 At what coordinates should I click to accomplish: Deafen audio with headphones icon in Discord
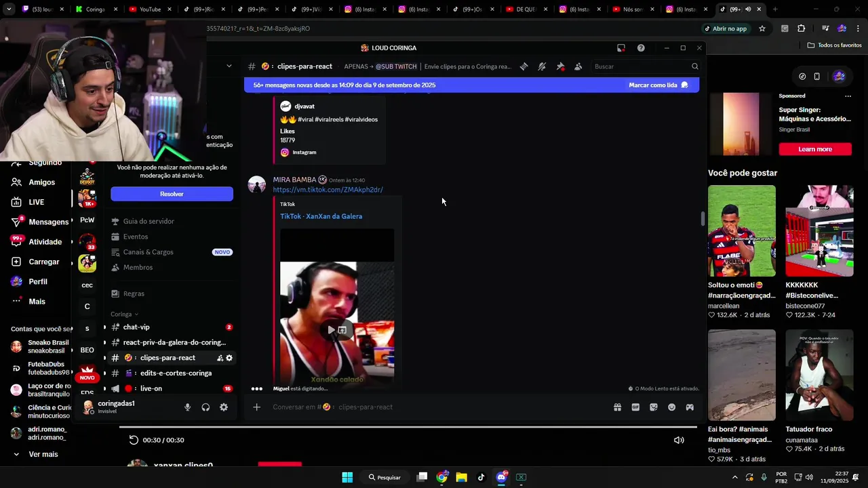(205, 407)
